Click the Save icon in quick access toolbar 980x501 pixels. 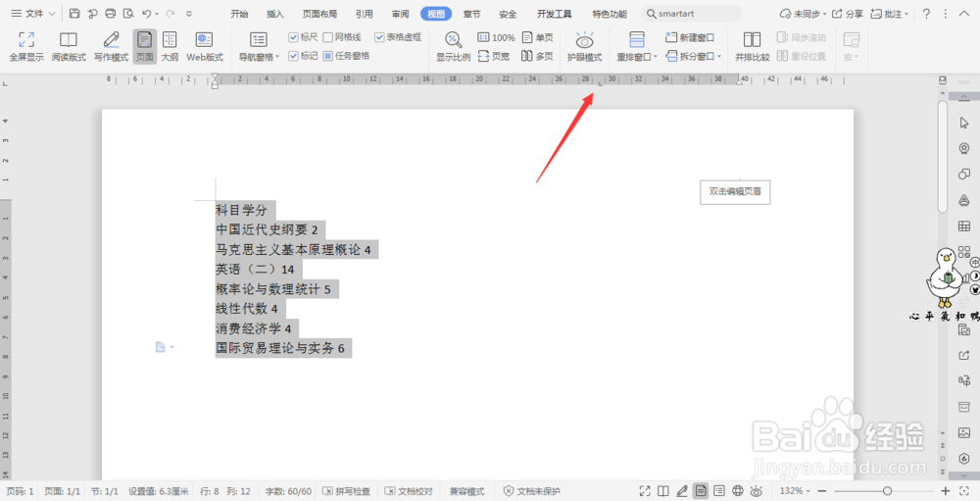tap(74, 13)
